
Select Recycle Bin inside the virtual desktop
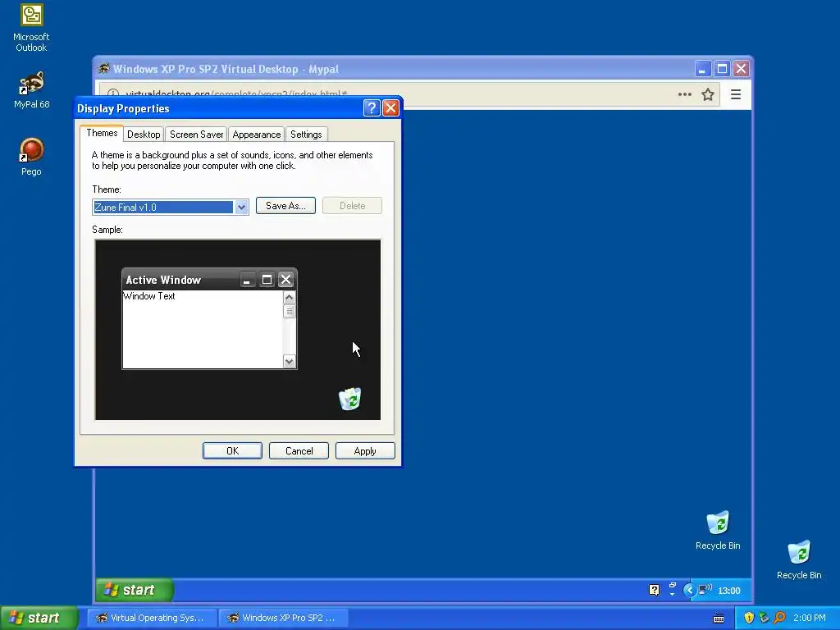[718, 531]
